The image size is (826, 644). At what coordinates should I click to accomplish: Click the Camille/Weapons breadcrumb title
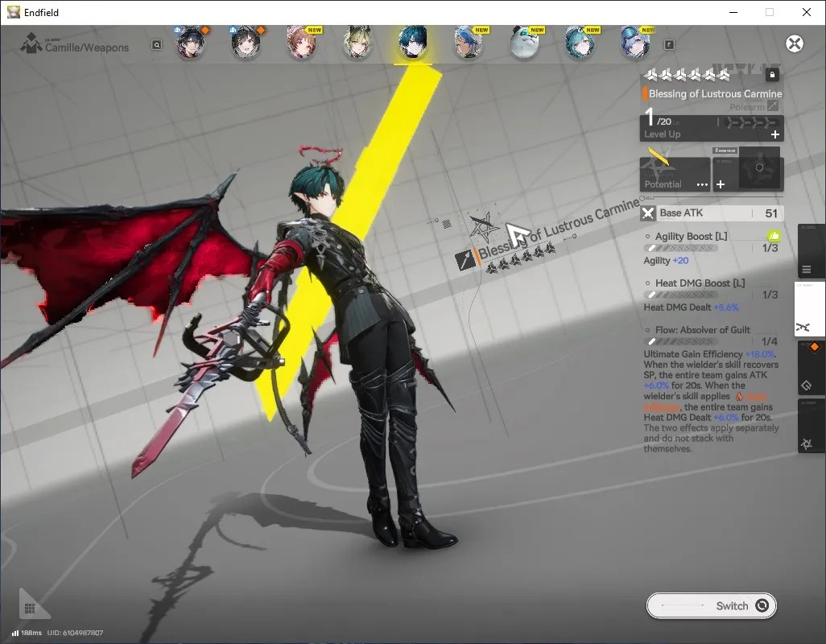[87, 48]
